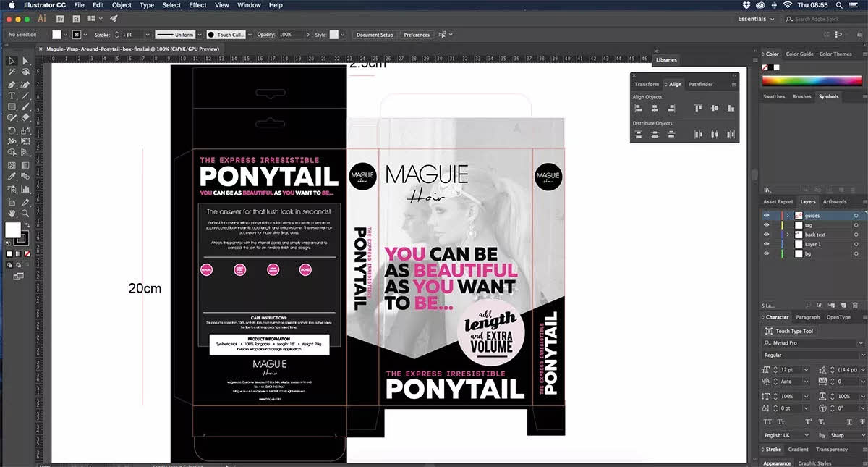Select the Magic Wand tool

click(x=12, y=72)
